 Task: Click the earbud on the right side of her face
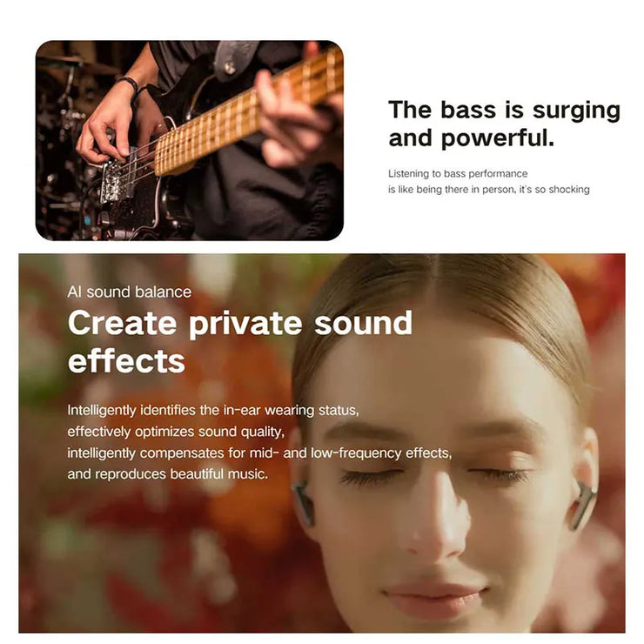pyautogui.click(x=582, y=505)
